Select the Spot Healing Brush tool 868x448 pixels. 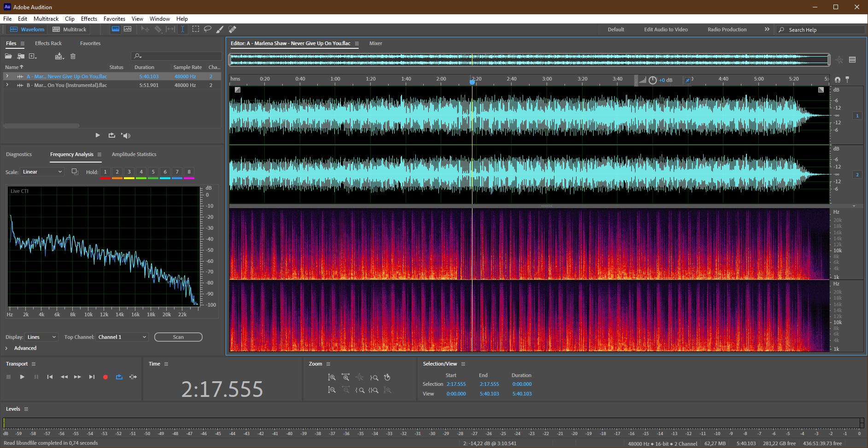(x=233, y=29)
